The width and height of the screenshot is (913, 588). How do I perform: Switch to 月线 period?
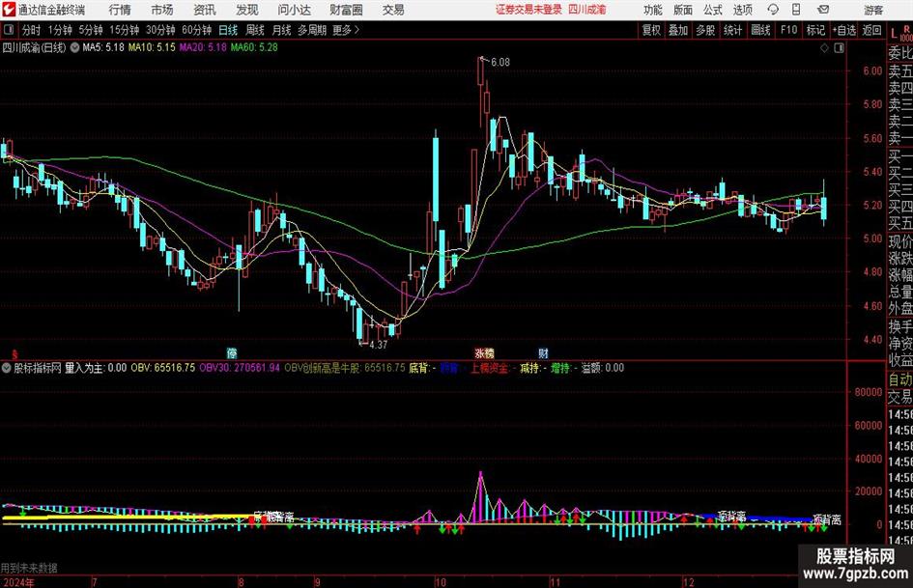pyautogui.click(x=282, y=30)
